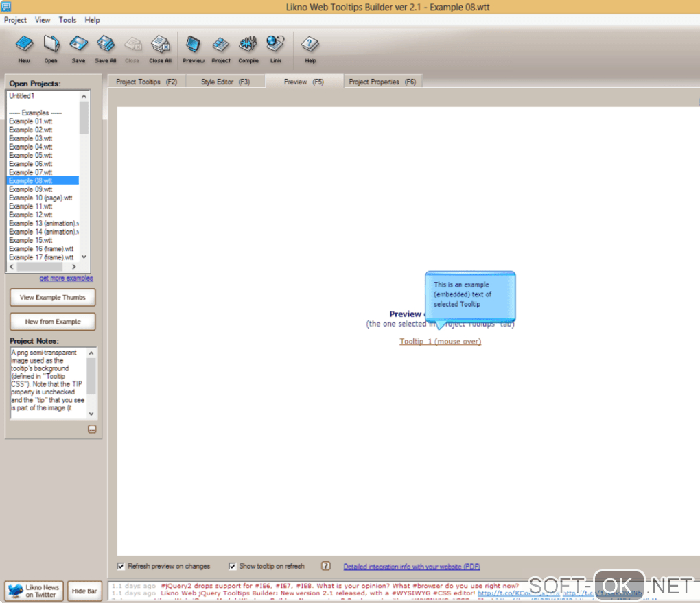
Task: Click the Tooltip_1 (mouse over) link
Action: click(440, 342)
